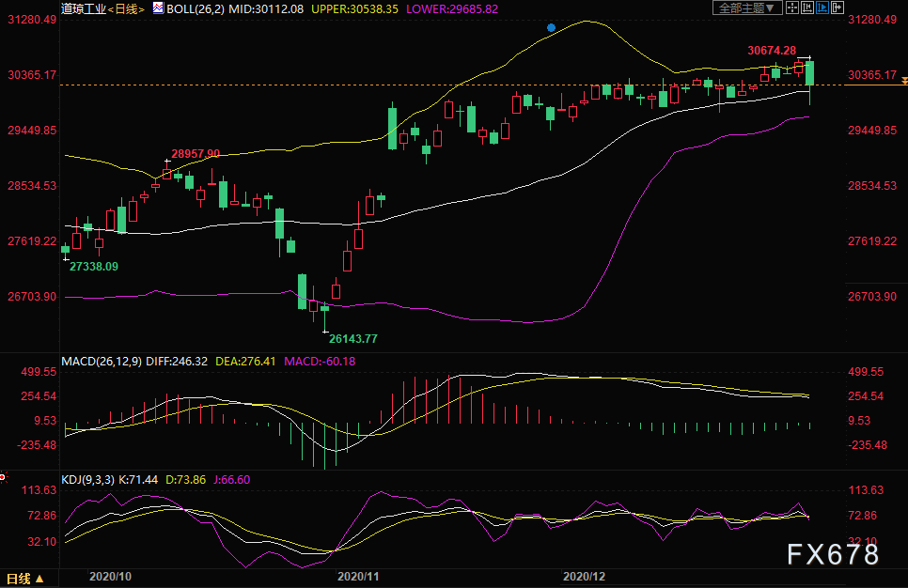
Task: Click the KDJ(9,3,3) indicator label
Action: (88, 480)
